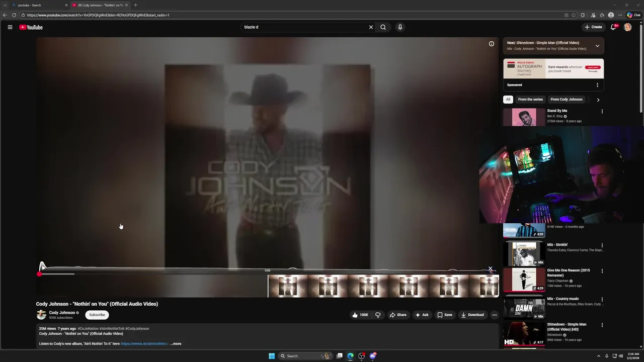Go to the YouTube home logo

pos(31,27)
